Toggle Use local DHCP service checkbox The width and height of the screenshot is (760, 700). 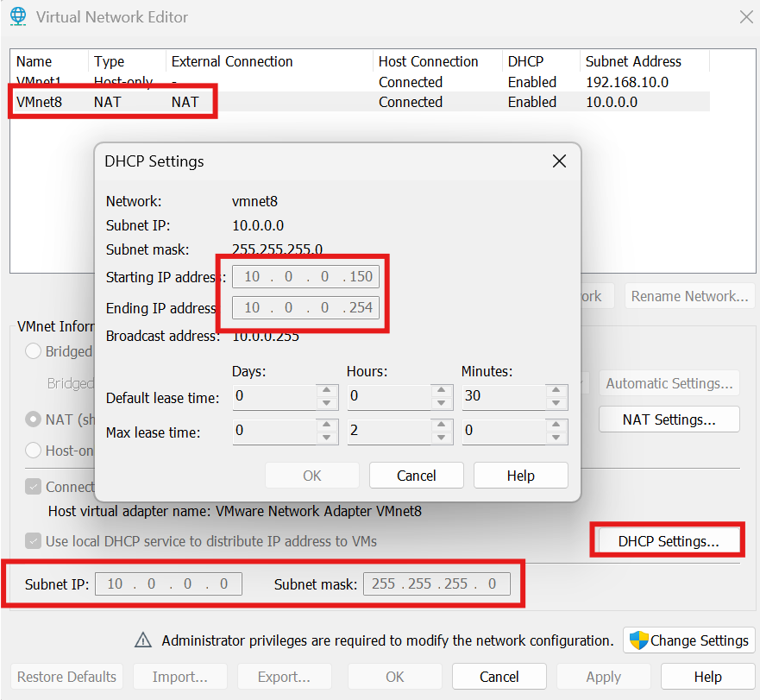(33, 540)
